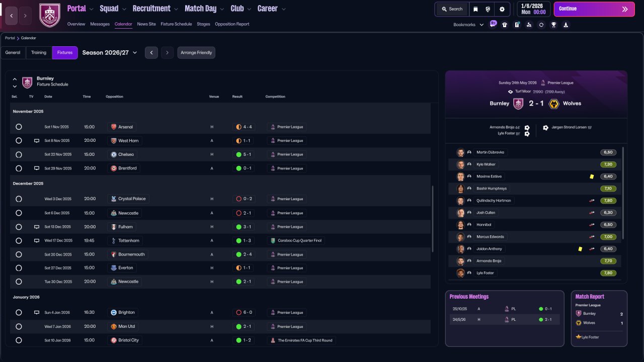
Task: Open the Kyle Walker player link
Action: point(486,164)
